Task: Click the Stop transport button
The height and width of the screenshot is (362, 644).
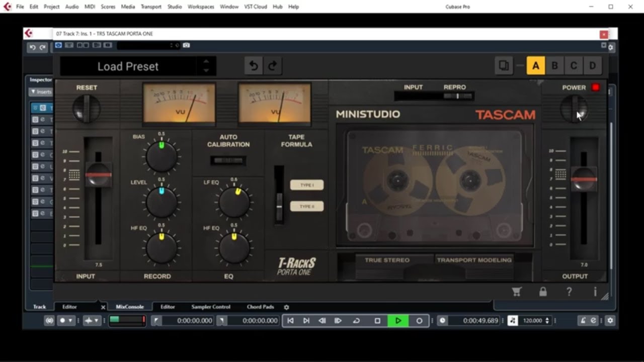Action: click(377, 321)
